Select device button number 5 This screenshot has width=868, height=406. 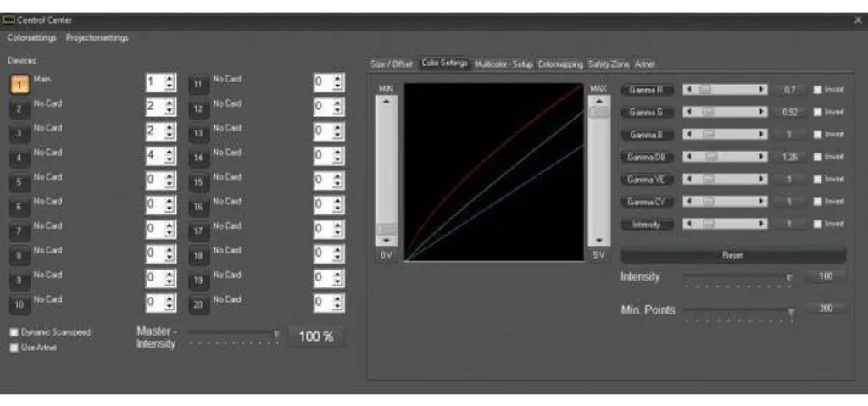pyautogui.click(x=20, y=182)
